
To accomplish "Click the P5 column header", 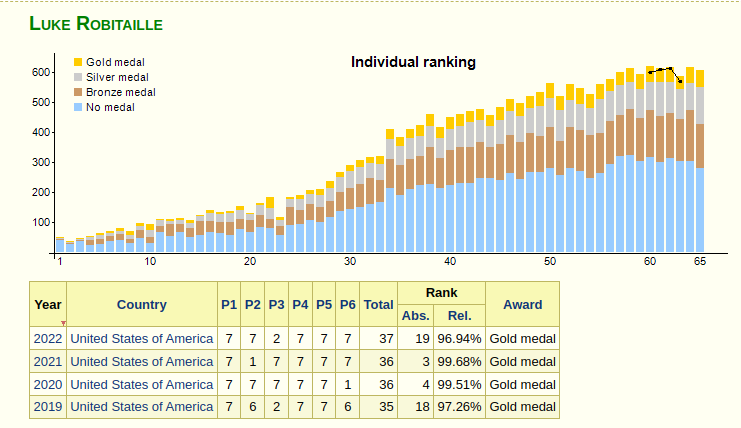I will (x=324, y=305).
